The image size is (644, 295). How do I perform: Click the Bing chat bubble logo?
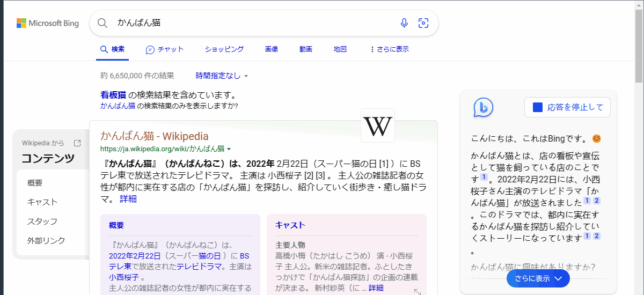coord(483,107)
